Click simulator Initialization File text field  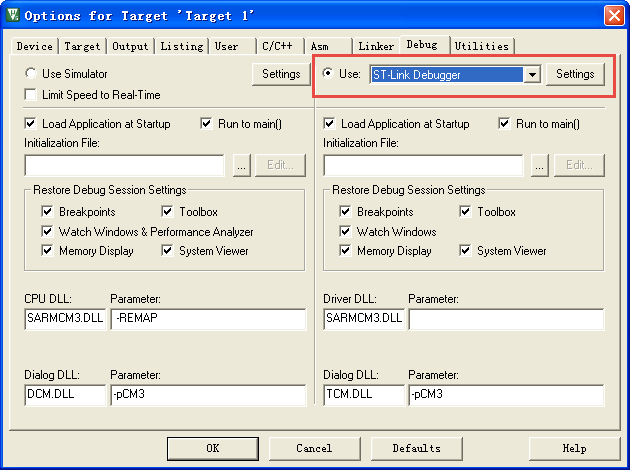pos(124,165)
